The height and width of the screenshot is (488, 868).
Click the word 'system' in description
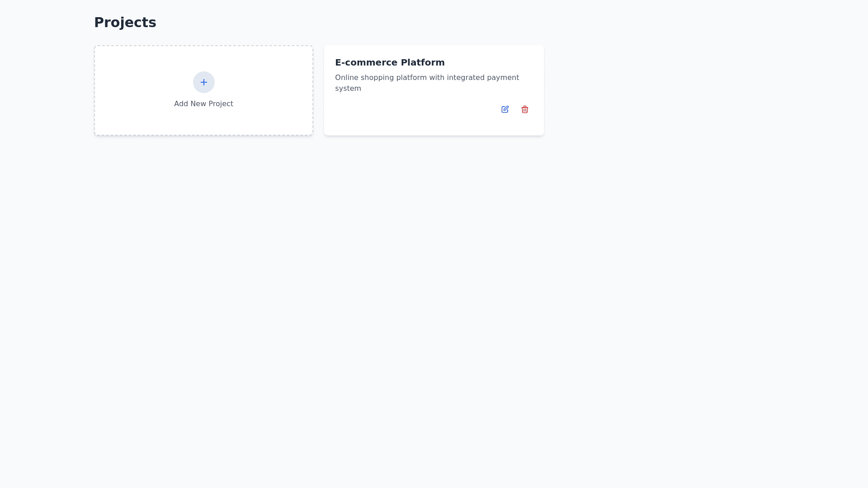[x=348, y=89]
